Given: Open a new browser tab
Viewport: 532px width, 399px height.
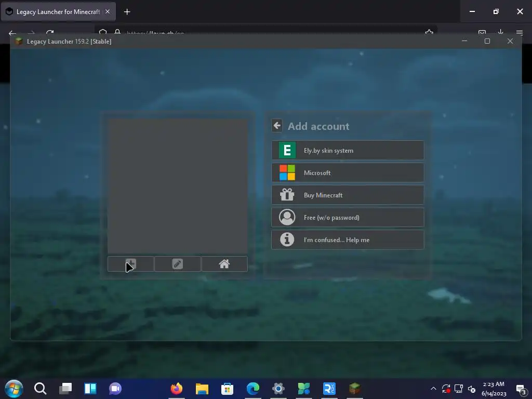Looking at the screenshot, I should tap(127, 12).
